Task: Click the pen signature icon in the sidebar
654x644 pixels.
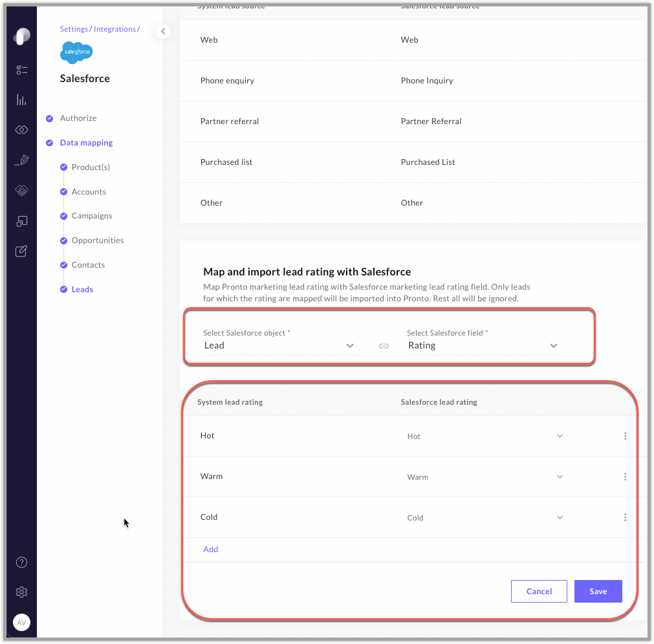Action: [21, 160]
